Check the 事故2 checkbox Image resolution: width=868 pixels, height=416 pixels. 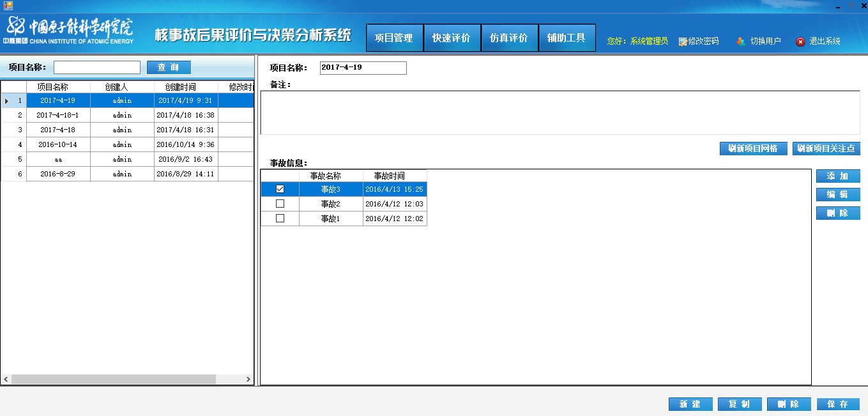280,204
